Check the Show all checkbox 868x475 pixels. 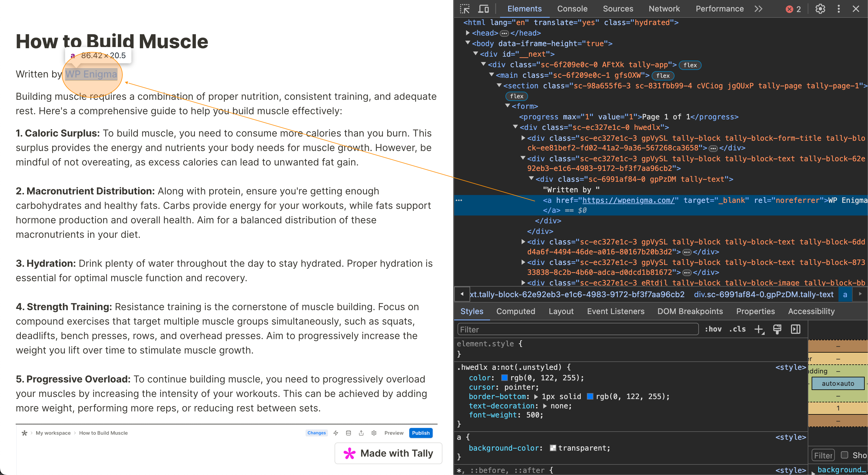[844, 455]
